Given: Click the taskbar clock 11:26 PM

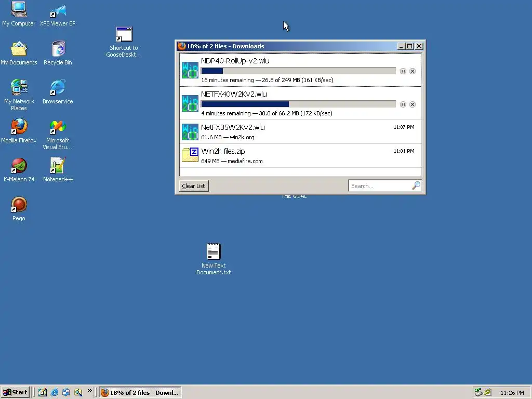Looking at the screenshot, I should [x=512, y=393].
